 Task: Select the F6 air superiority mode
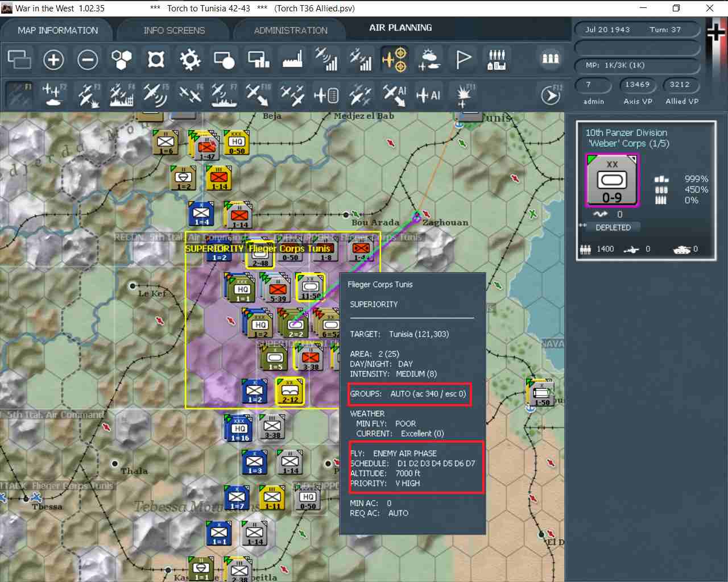pyautogui.click(x=190, y=95)
